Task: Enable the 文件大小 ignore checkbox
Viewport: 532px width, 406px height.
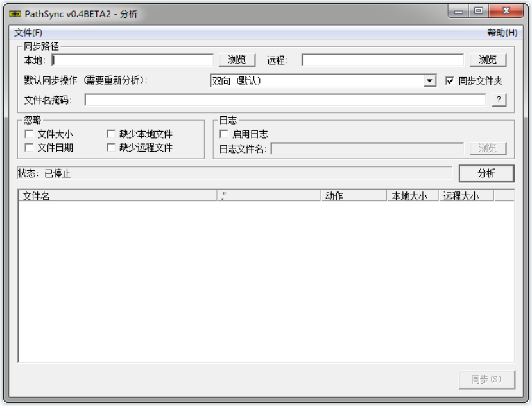Action: point(29,134)
